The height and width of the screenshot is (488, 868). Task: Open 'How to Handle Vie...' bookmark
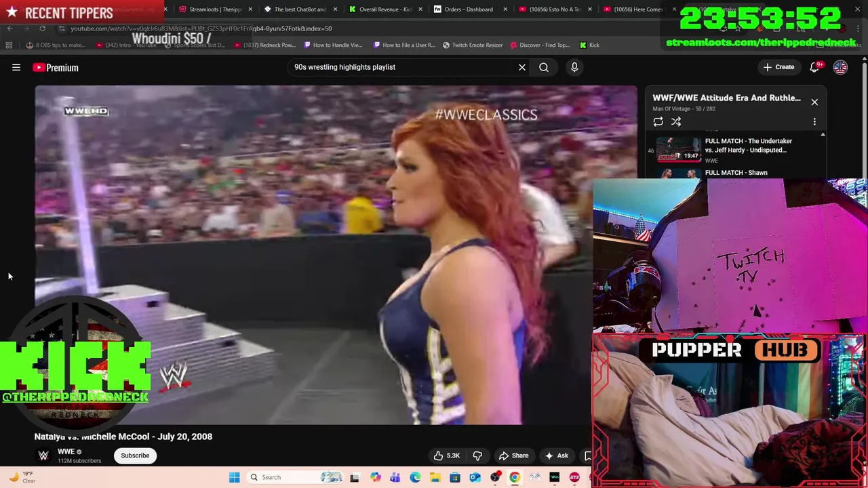tap(333, 45)
